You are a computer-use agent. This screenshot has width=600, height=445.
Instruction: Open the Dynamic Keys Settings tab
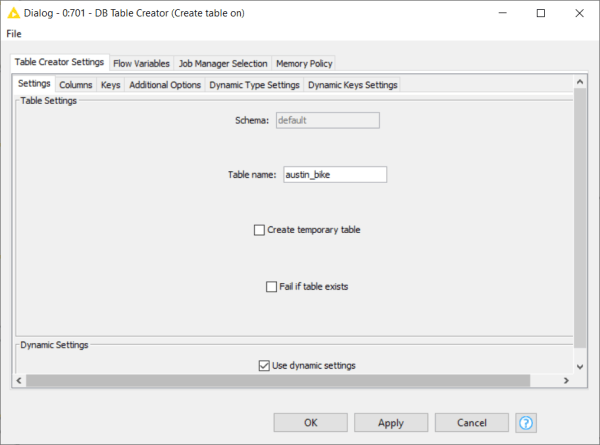[353, 85]
